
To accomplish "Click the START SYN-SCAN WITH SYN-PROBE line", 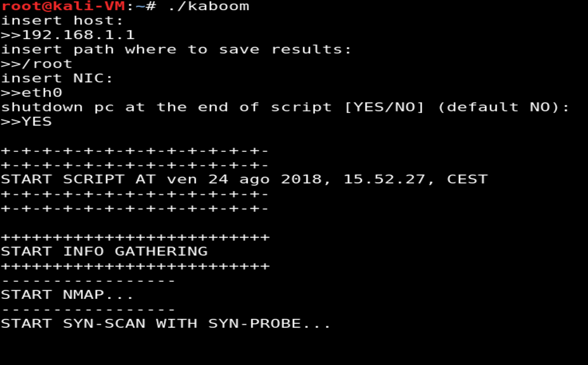I will (x=166, y=324).
